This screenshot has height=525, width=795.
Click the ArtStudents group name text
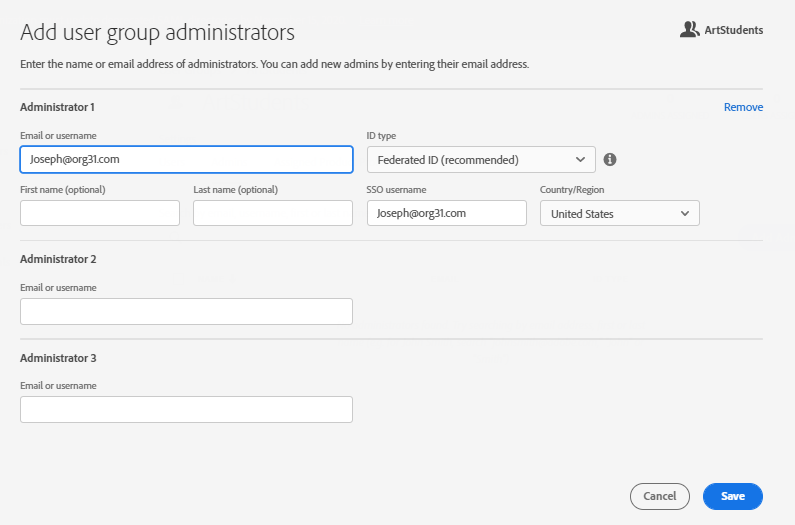coord(734,30)
